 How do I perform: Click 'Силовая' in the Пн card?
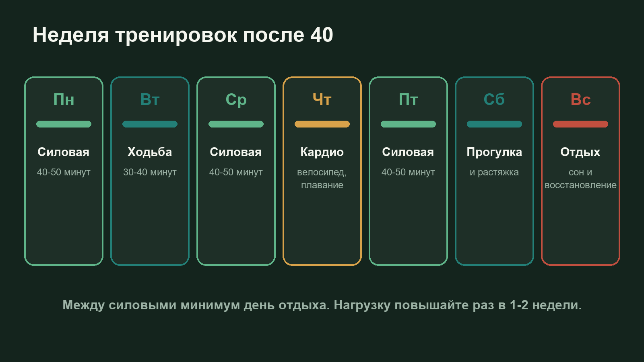click(64, 152)
